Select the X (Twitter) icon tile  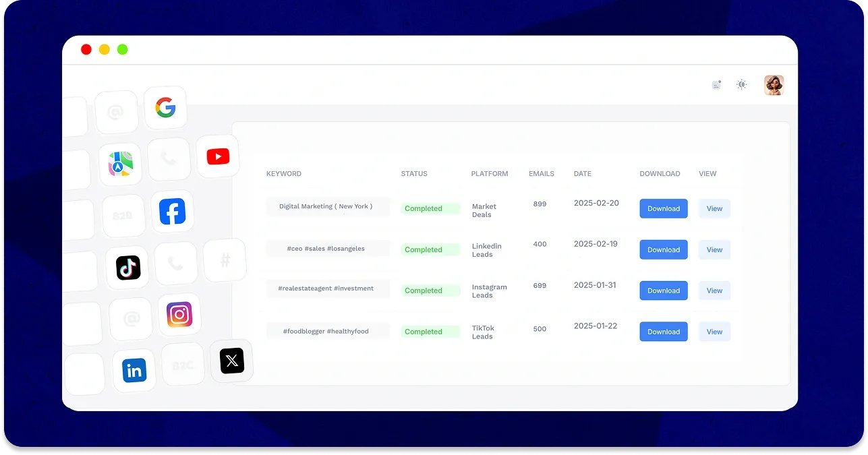(x=231, y=361)
